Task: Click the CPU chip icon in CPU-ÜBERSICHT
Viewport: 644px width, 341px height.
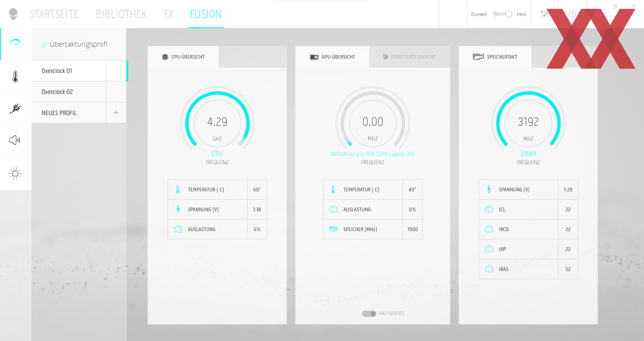Action: pyautogui.click(x=165, y=57)
